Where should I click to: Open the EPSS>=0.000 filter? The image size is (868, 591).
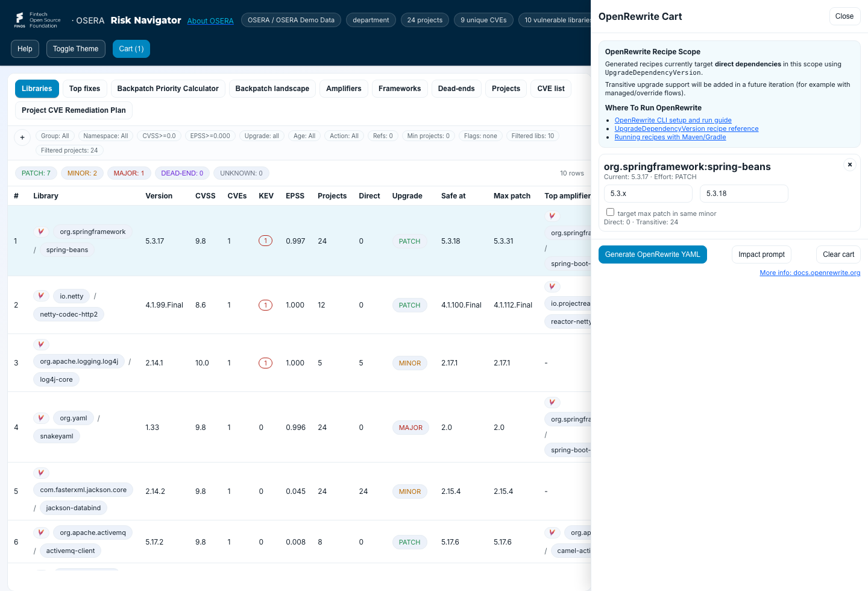pos(210,136)
